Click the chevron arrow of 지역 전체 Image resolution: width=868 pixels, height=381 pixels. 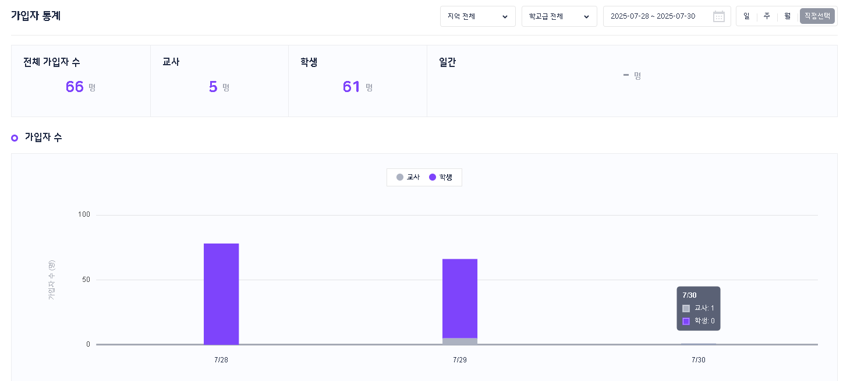[505, 17]
